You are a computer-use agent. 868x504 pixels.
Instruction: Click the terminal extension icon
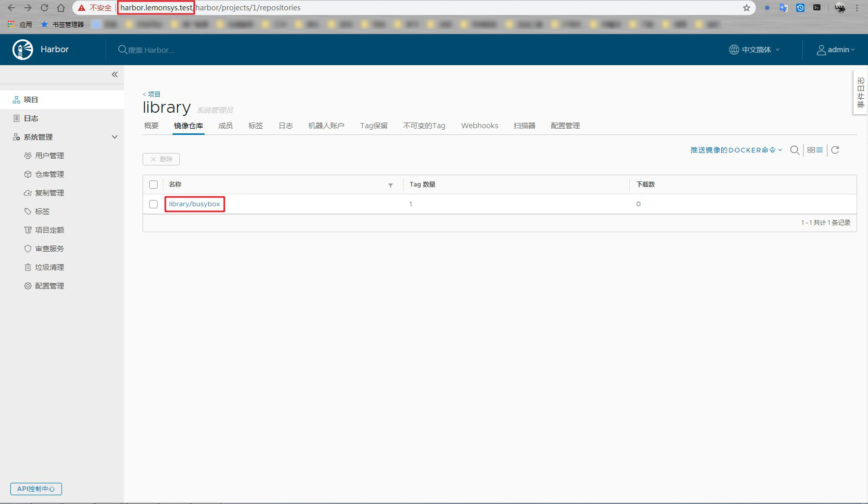click(x=817, y=8)
